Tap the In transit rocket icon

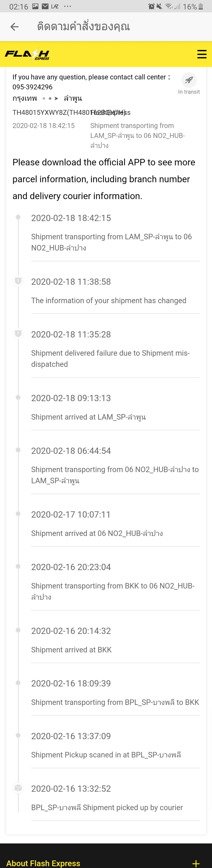[189, 80]
